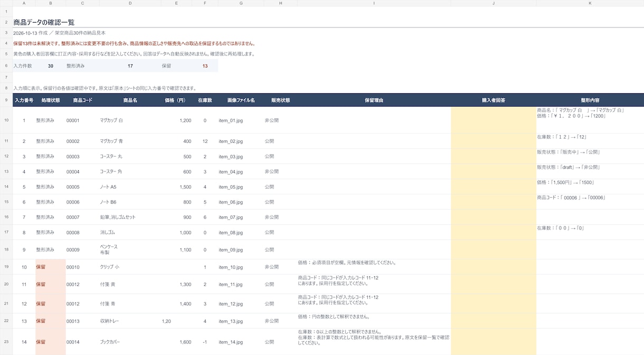Click the formatted count value 17
The height and width of the screenshot is (355, 644).
pos(130,66)
